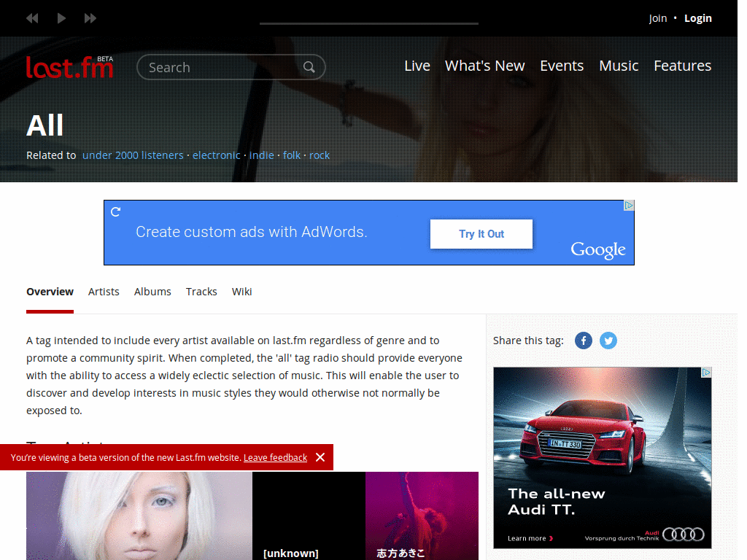This screenshot has height=560, width=747.
Task: Open the 志方あきこ artist tile
Action: click(422, 516)
